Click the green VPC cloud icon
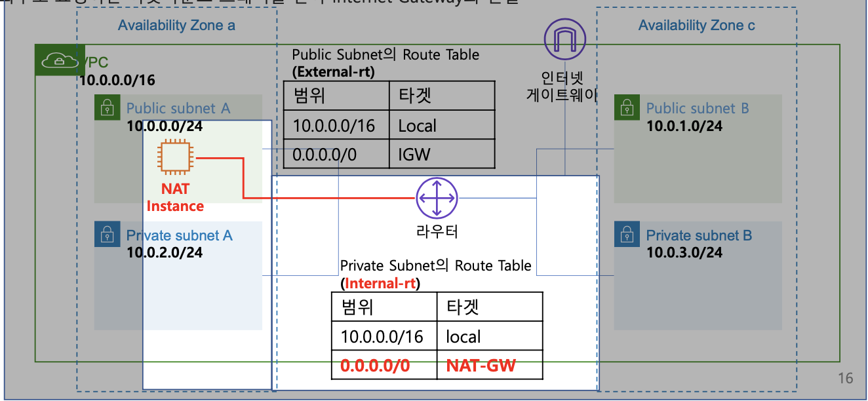 coord(60,61)
